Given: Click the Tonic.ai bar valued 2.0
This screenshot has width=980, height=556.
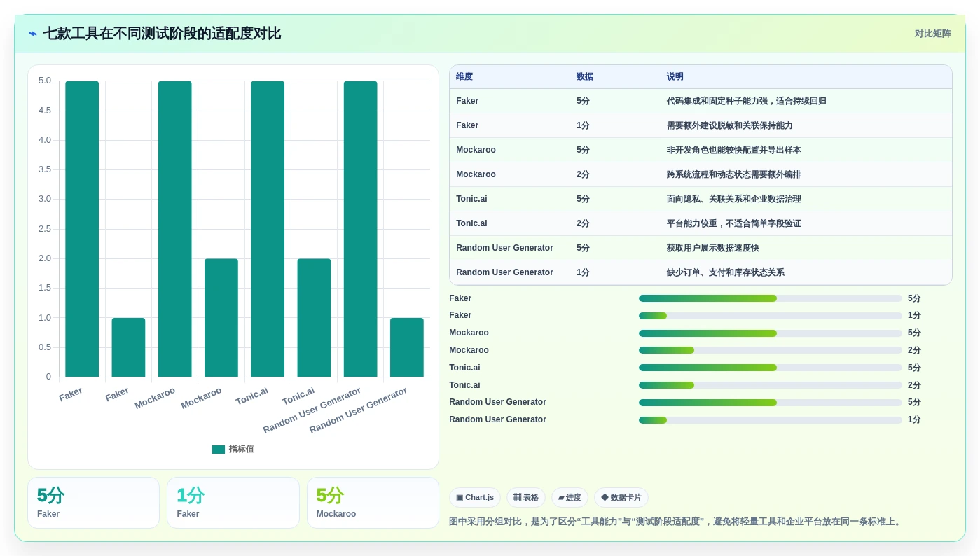Looking at the screenshot, I should (x=314, y=318).
